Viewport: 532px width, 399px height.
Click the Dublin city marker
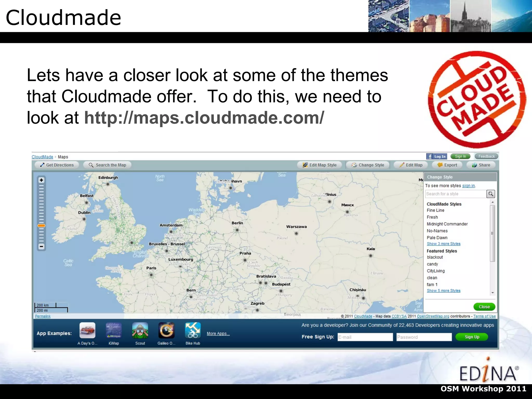click(x=84, y=219)
